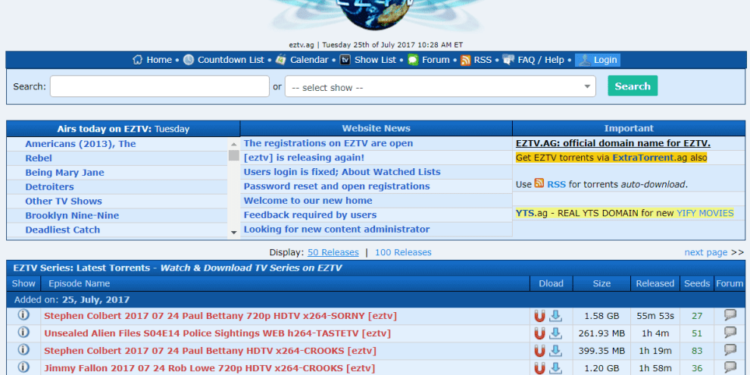750x375 pixels.
Task: Open Deadliest Catch show link
Action: (x=63, y=230)
